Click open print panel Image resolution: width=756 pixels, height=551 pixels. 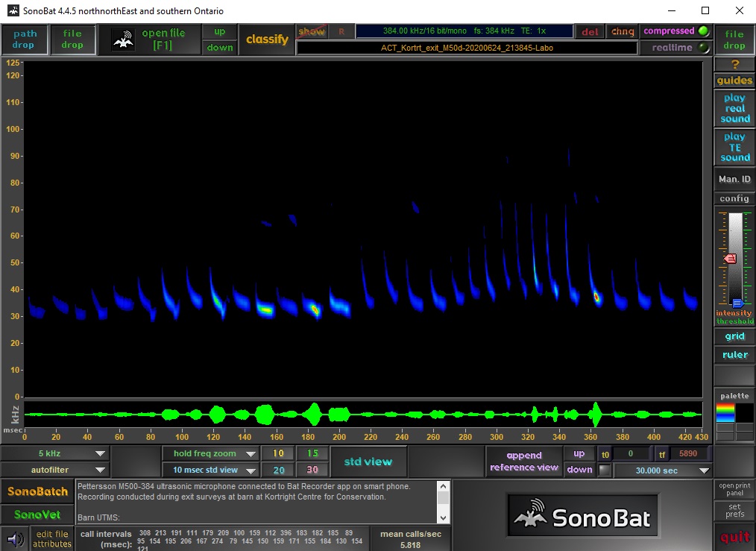click(734, 489)
